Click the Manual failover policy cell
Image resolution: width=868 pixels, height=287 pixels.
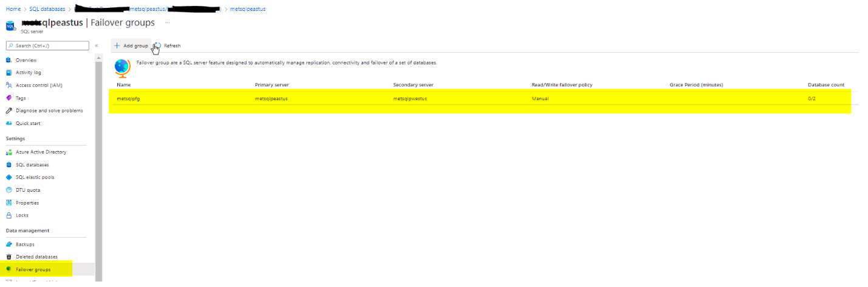pyautogui.click(x=540, y=98)
